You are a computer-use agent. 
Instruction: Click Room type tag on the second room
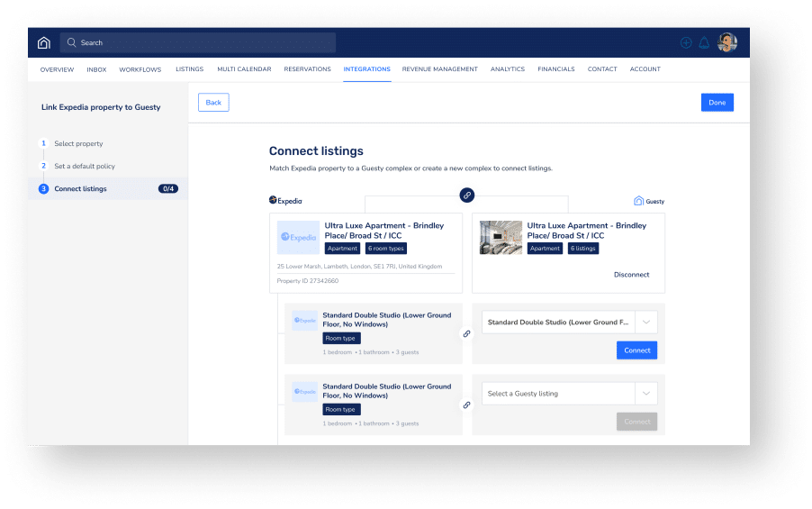tap(341, 410)
